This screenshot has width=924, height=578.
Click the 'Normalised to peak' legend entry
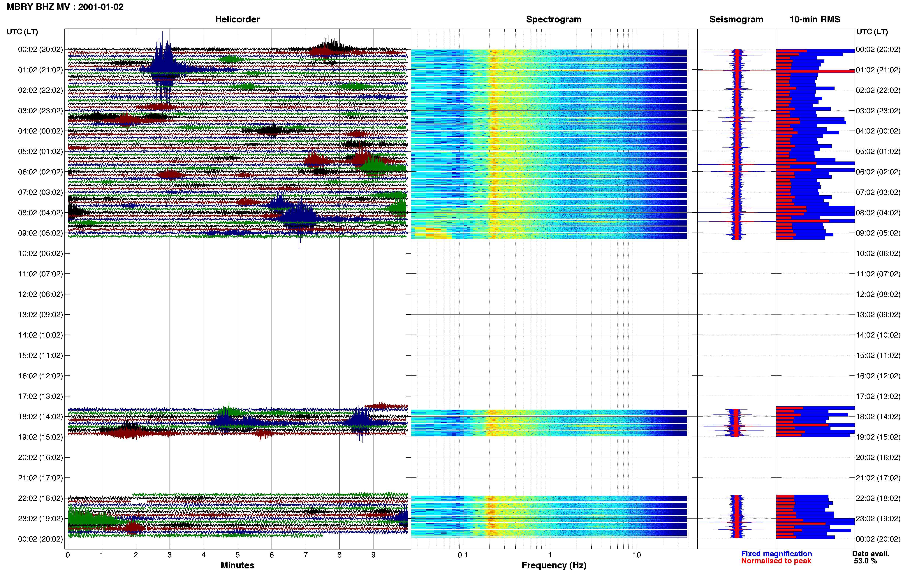(x=776, y=561)
